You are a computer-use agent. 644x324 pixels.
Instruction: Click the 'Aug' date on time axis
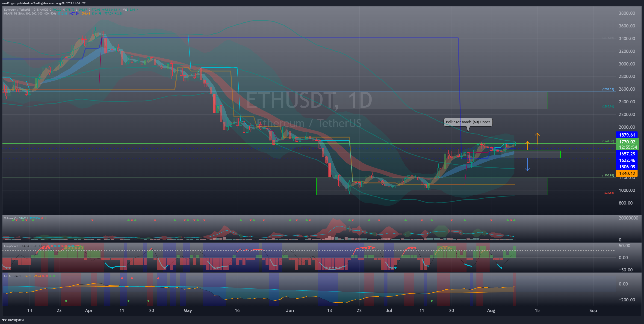pyautogui.click(x=491, y=310)
